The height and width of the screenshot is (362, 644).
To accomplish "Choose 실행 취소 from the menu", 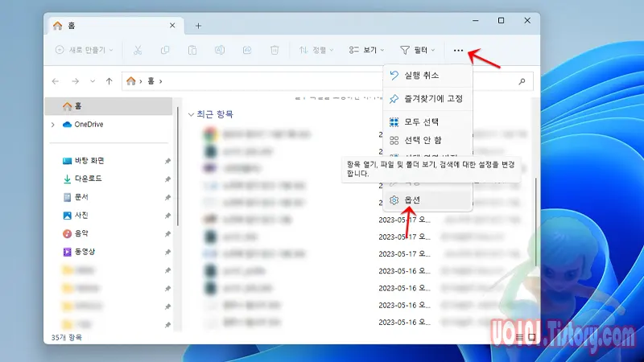I will pyautogui.click(x=427, y=75).
